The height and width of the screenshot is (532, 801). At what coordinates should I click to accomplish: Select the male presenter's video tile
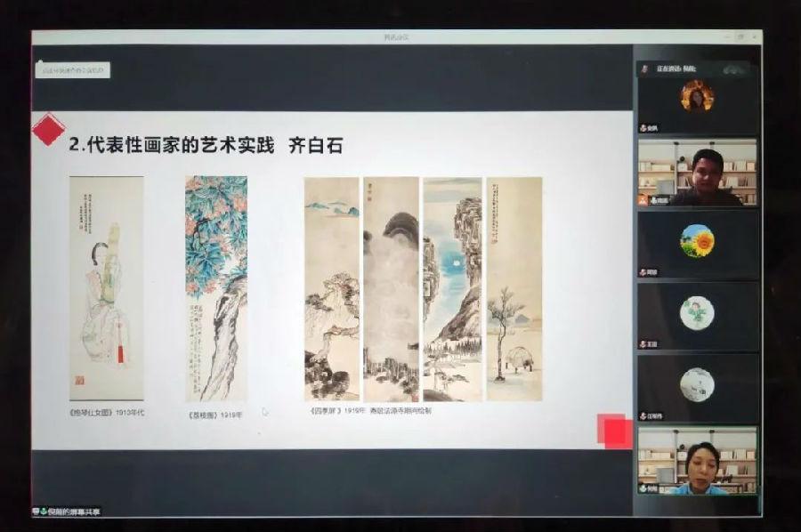coord(697,173)
